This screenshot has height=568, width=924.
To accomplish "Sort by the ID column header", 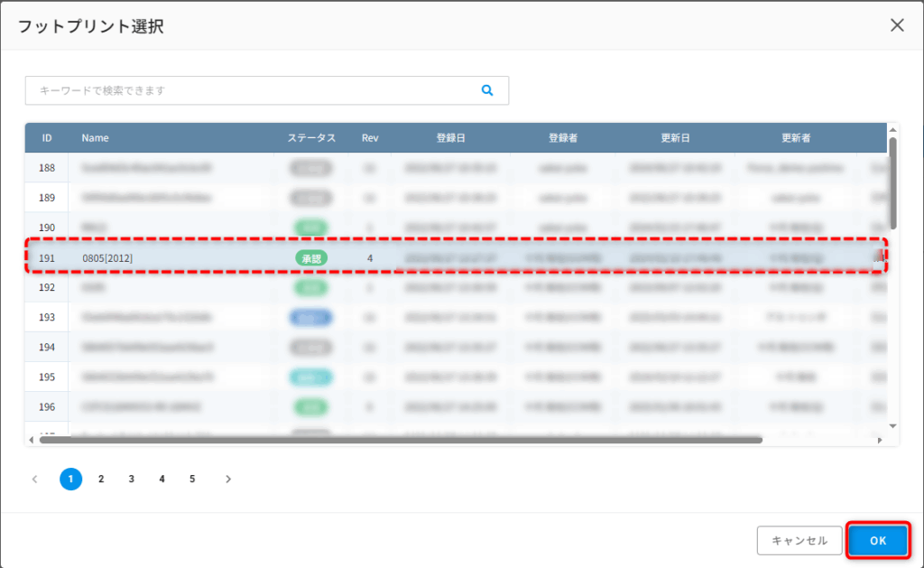I will [x=47, y=138].
